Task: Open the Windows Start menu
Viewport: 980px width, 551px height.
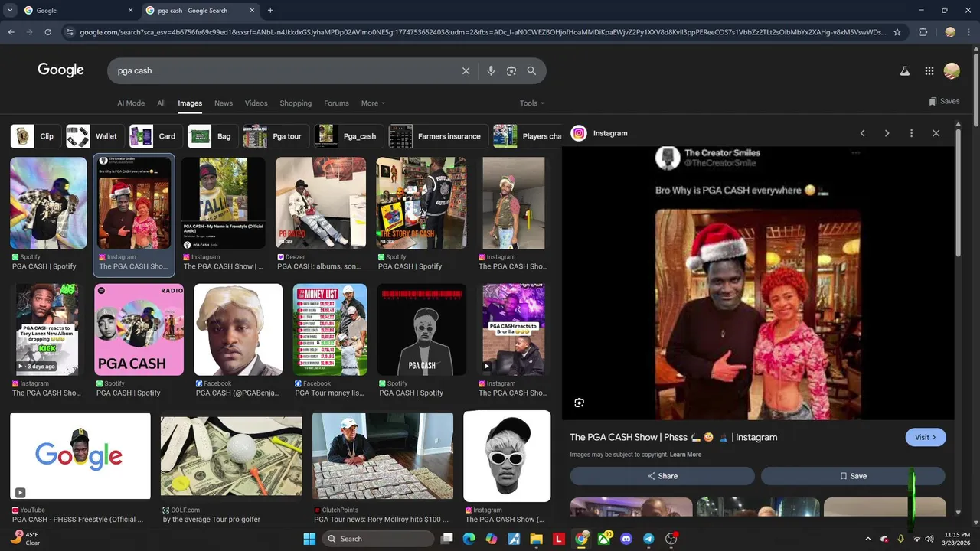Action: (x=309, y=539)
